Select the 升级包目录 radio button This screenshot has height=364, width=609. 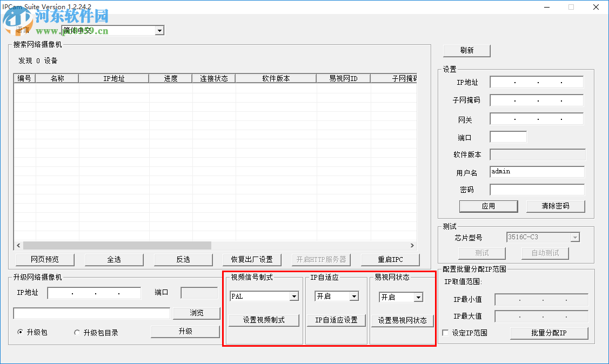77,332
